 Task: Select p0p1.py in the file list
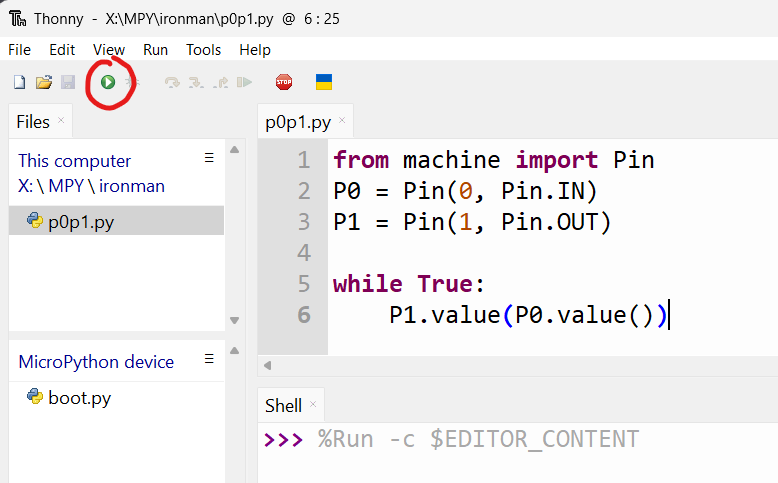click(80, 221)
